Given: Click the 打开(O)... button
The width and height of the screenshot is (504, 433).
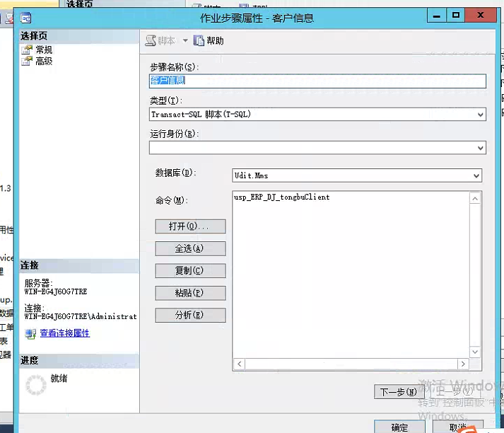Looking at the screenshot, I should (190, 226).
